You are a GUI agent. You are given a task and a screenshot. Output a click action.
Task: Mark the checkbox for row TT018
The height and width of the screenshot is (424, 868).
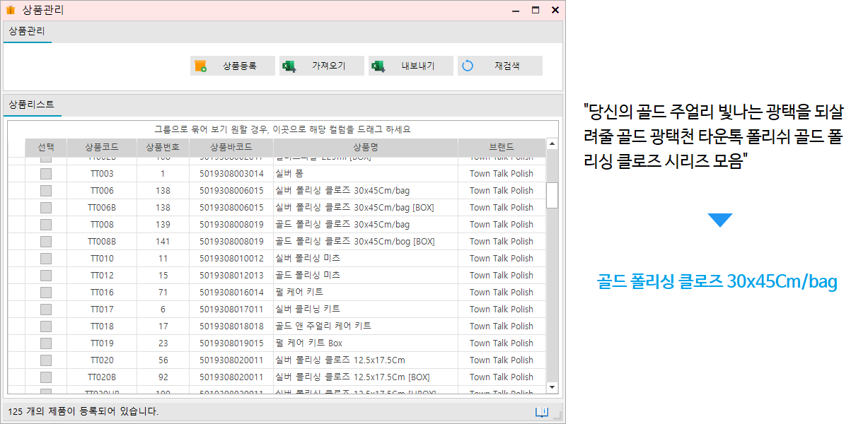click(46, 326)
